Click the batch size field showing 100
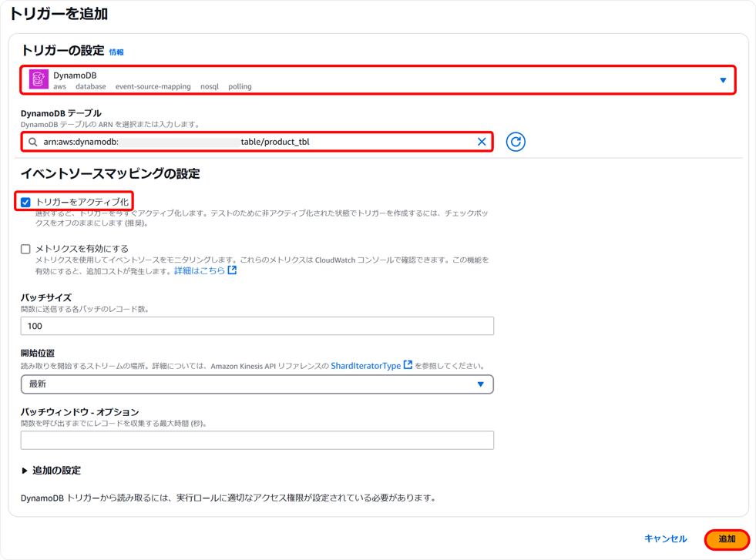Screen dimensions: 756x560 [257, 326]
